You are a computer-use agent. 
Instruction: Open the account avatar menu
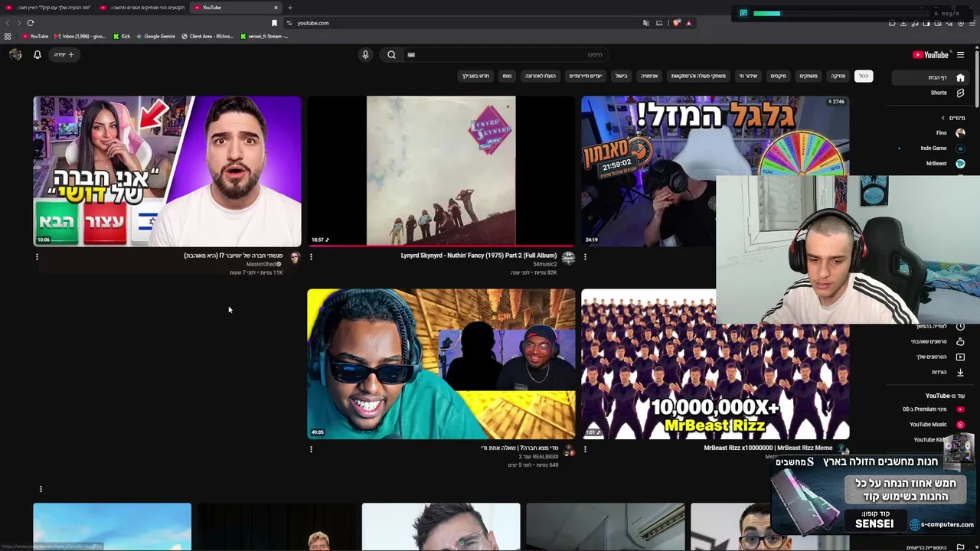point(15,54)
